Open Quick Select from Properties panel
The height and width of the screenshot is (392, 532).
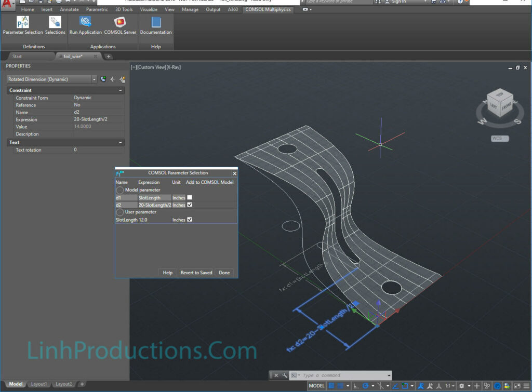click(122, 79)
